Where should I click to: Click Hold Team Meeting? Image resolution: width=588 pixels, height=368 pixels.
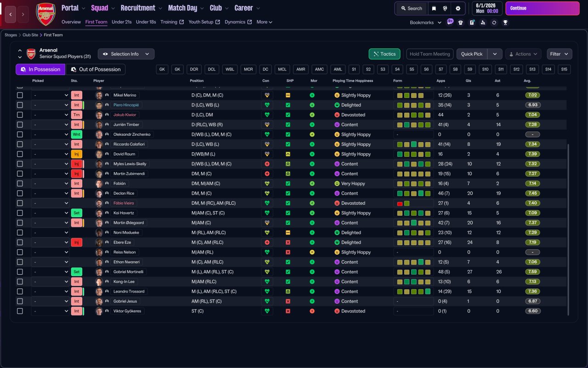click(x=430, y=54)
